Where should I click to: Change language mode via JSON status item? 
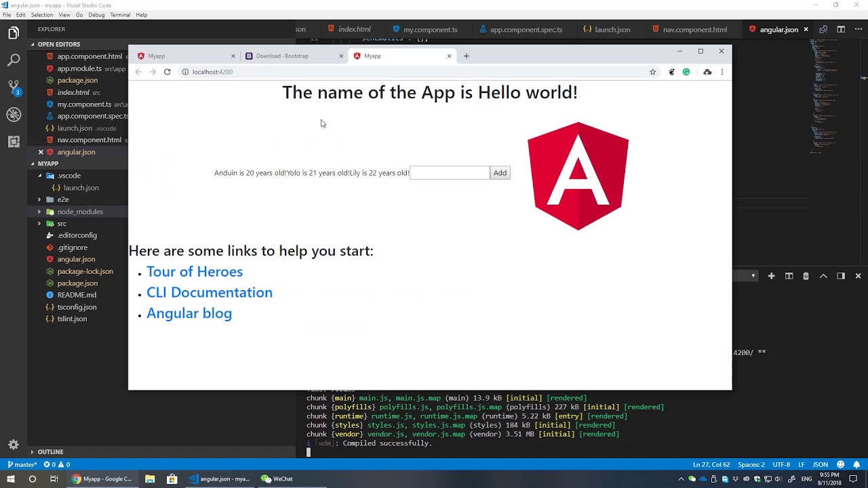pos(821,465)
